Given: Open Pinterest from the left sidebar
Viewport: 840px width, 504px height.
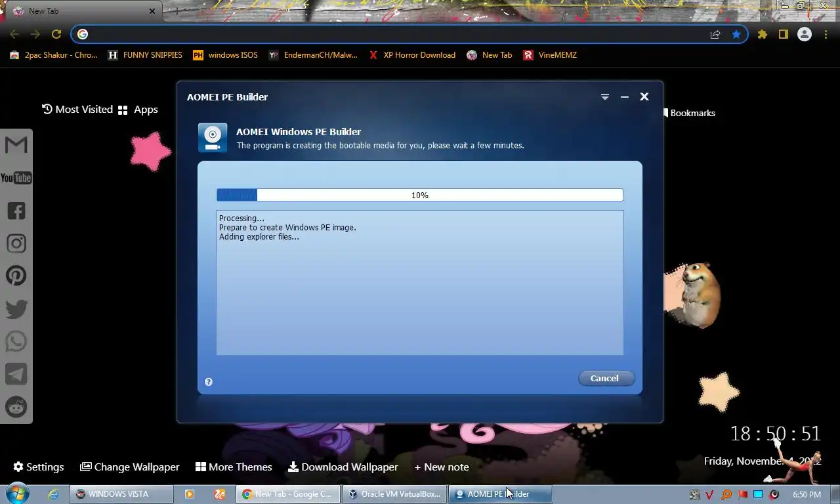Looking at the screenshot, I should tap(16, 276).
